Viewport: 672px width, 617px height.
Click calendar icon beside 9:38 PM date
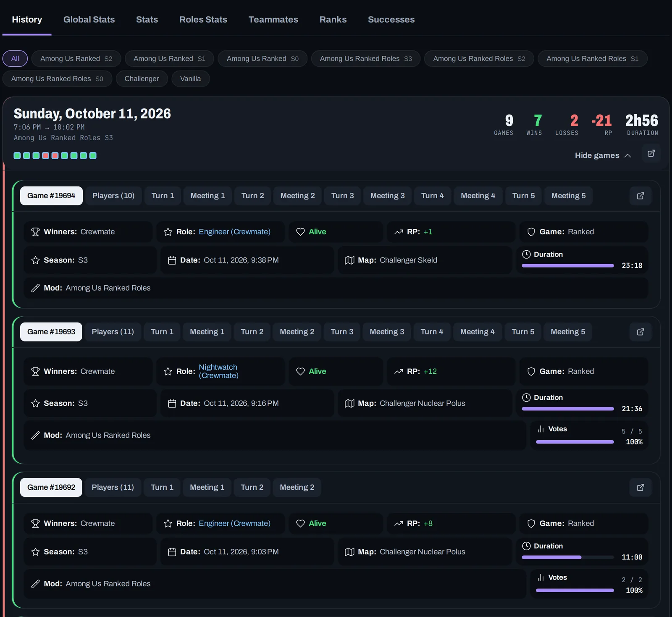coord(172,260)
